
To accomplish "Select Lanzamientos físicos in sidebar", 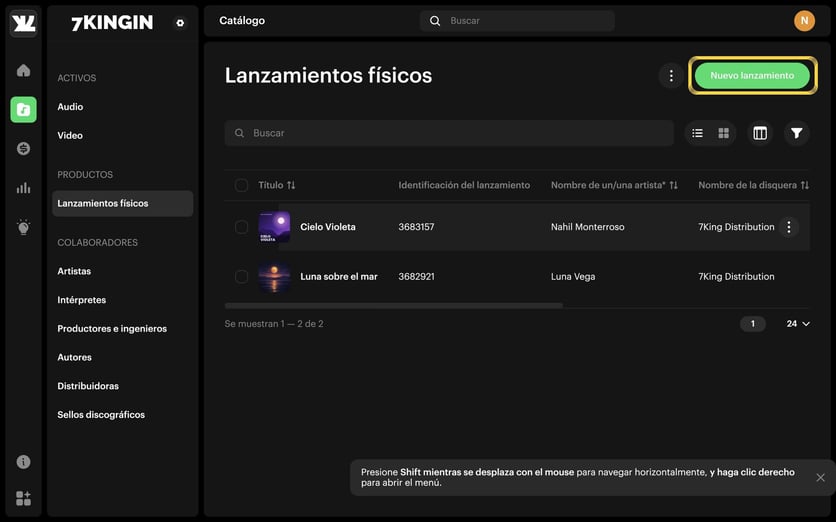I will (123, 203).
